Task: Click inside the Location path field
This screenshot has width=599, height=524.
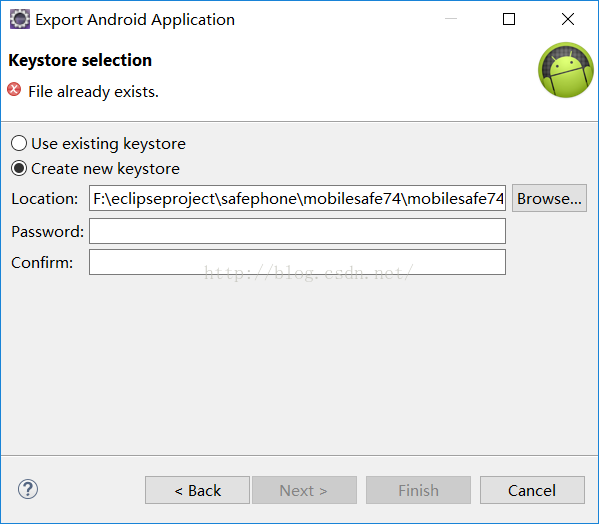Action: [x=297, y=198]
